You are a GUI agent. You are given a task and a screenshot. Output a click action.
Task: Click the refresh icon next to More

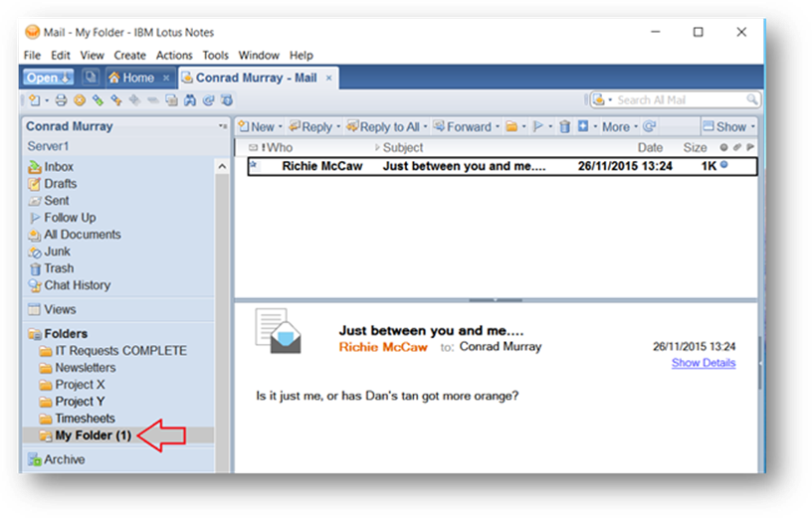pos(650,126)
